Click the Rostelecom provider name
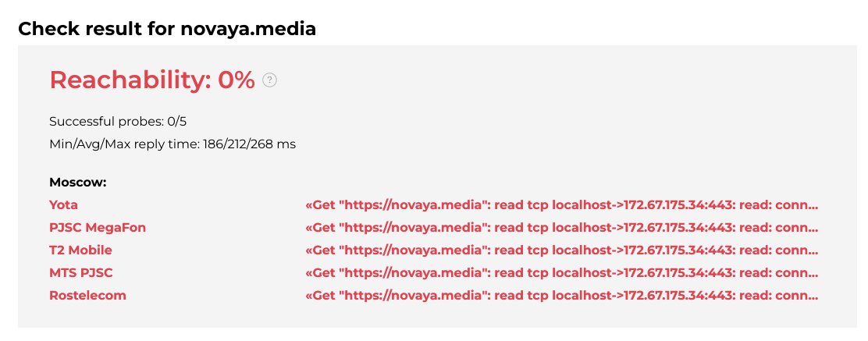Screen dimensions: 868x341 [x=87, y=295]
